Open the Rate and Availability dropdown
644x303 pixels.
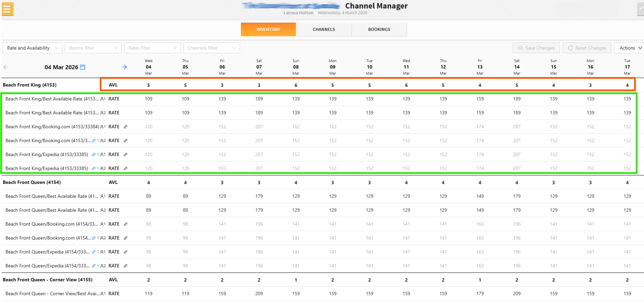tap(33, 48)
